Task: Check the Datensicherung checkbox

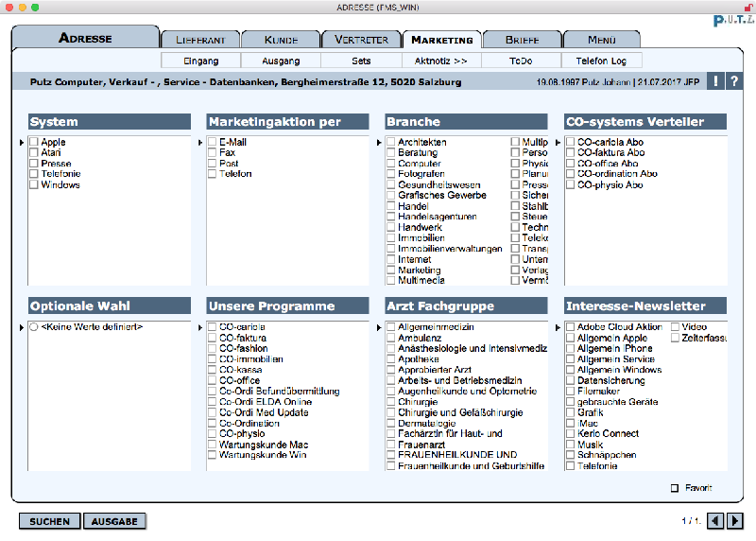Action: coord(571,380)
